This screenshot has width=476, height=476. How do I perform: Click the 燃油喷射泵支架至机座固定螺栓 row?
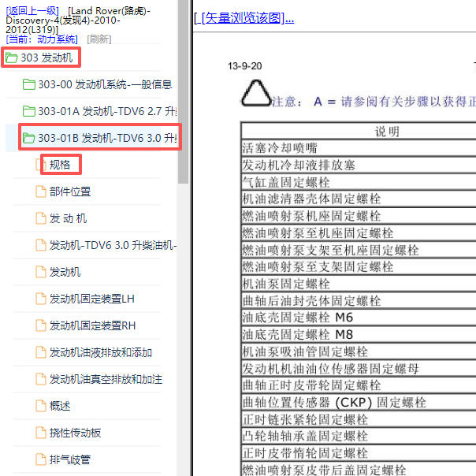click(x=359, y=250)
